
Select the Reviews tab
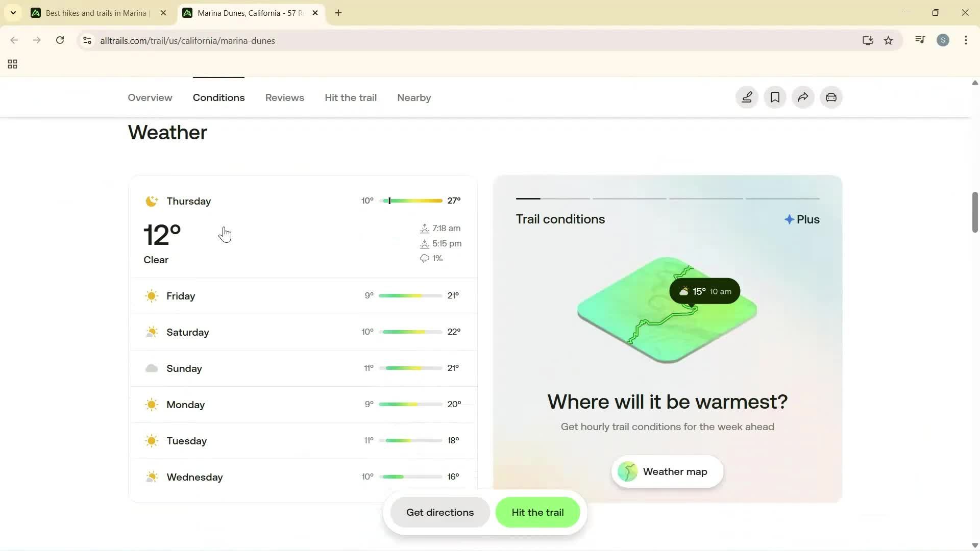(284, 97)
